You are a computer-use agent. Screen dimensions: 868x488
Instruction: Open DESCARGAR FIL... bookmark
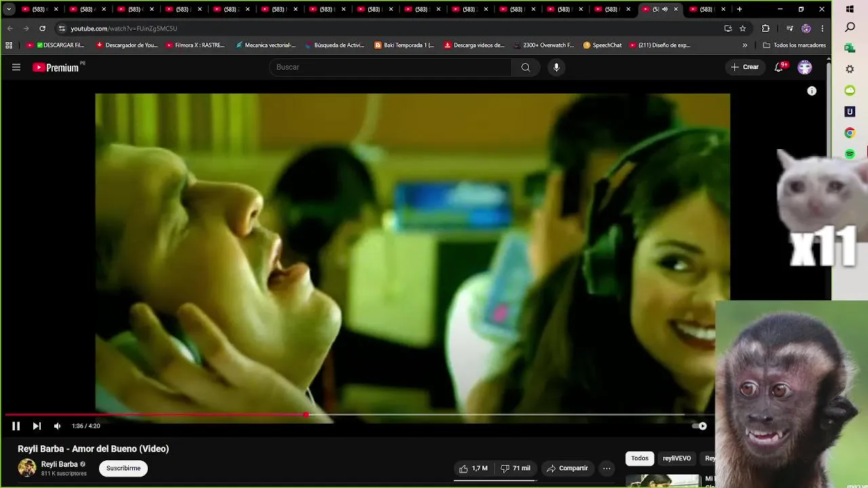tap(56, 45)
